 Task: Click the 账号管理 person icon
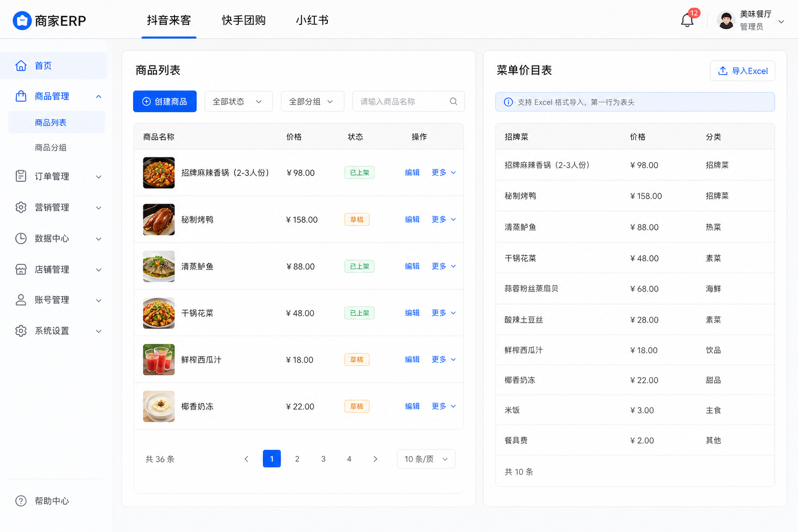[x=21, y=300]
